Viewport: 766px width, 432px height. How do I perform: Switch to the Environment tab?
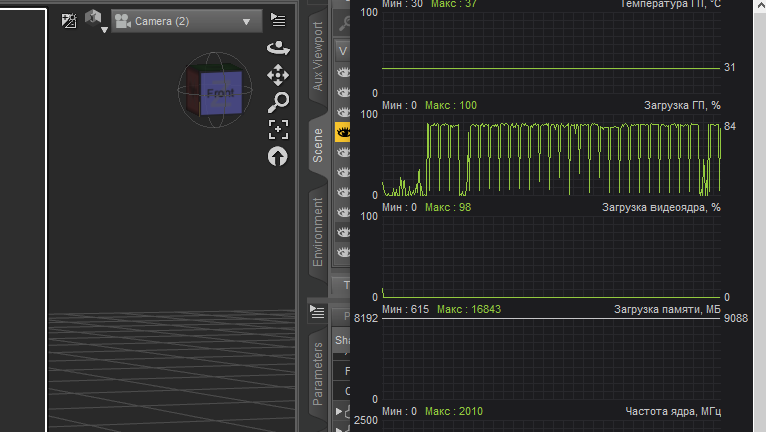(x=318, y=232)
